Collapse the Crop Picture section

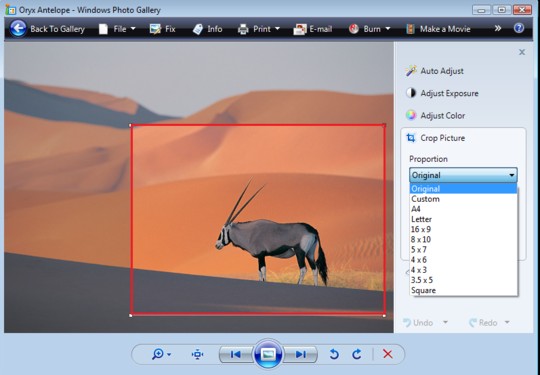[436, 138]
